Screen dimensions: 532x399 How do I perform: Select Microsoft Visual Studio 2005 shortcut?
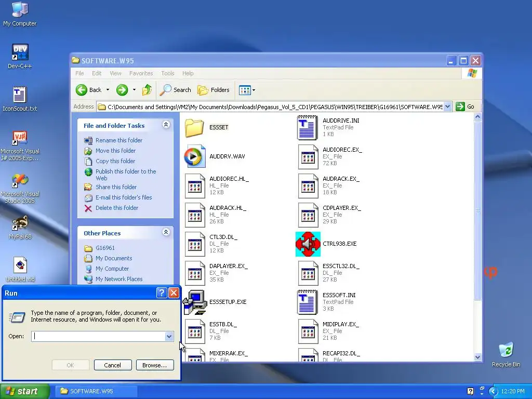coord(20,189)
